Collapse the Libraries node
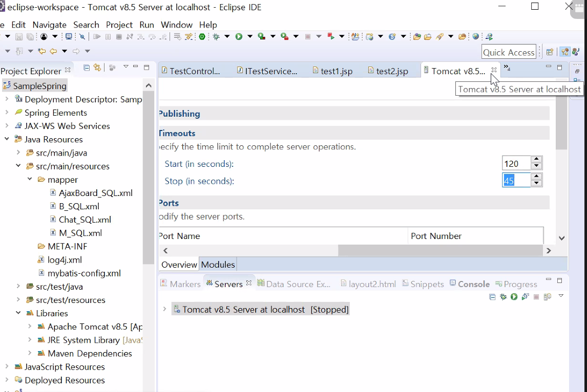Screen dimensions: 587x392 [x=18, y=313]
